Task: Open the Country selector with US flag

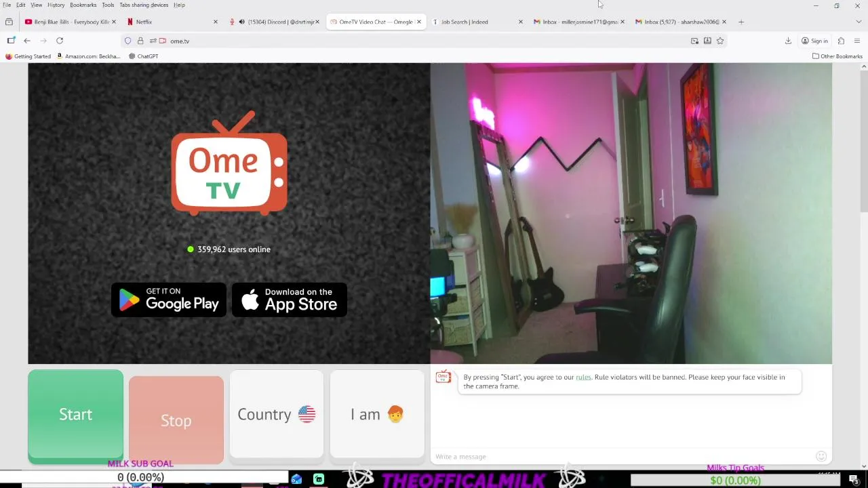Action: pyautogui.click(x=276, y=414)
